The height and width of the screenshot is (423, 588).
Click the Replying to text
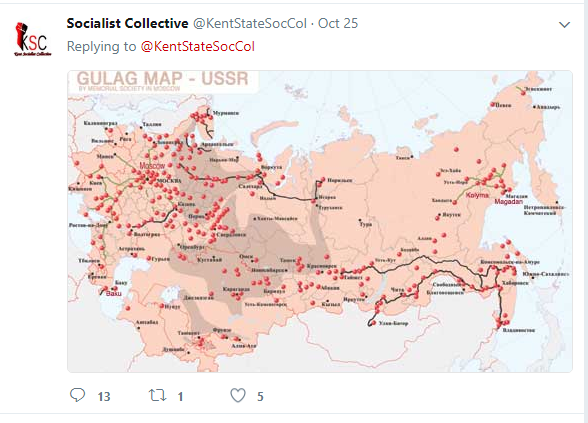coord(101,46)
